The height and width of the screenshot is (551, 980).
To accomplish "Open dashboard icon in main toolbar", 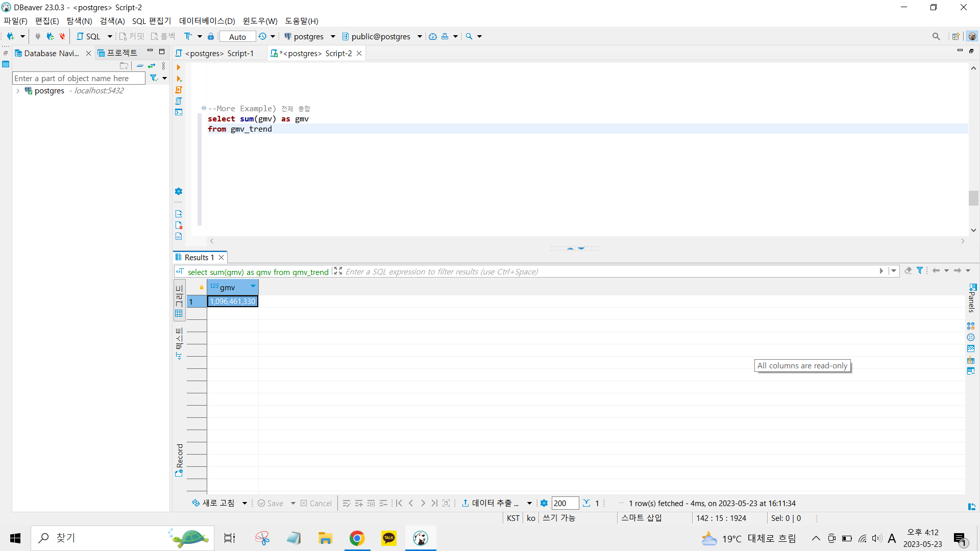I will click(x=433, y=36).
